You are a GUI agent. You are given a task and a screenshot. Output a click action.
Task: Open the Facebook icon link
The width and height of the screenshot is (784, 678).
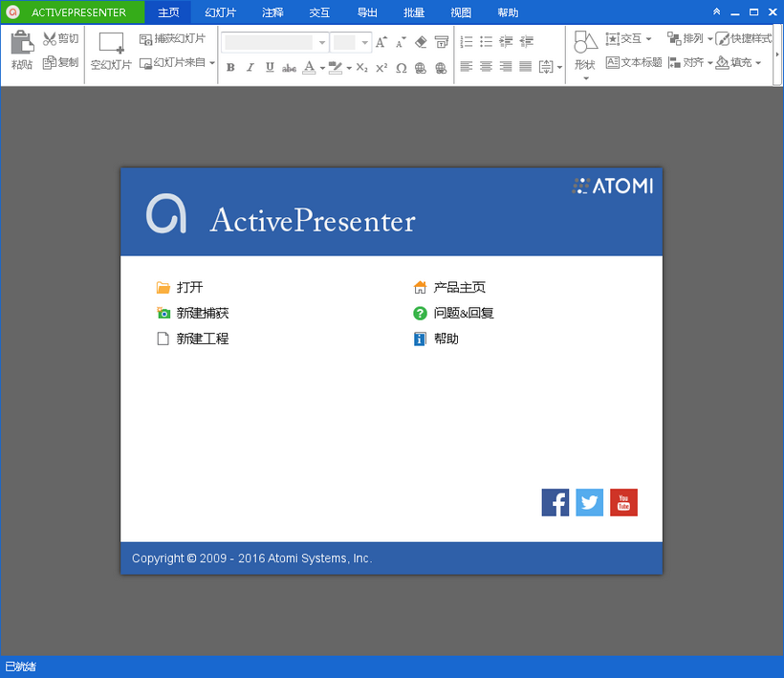555,502
